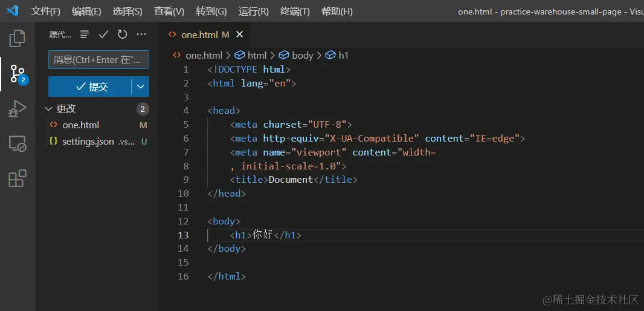Viewport: 644px width, 311px height.
Task: Open the 转到(G) menu
Action: click(x=211, y=11)
